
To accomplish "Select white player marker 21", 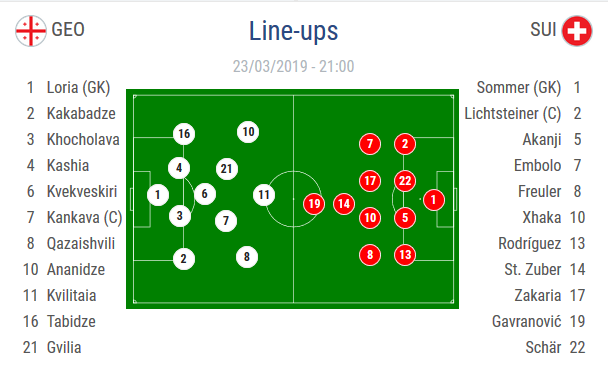I will 226,169.
